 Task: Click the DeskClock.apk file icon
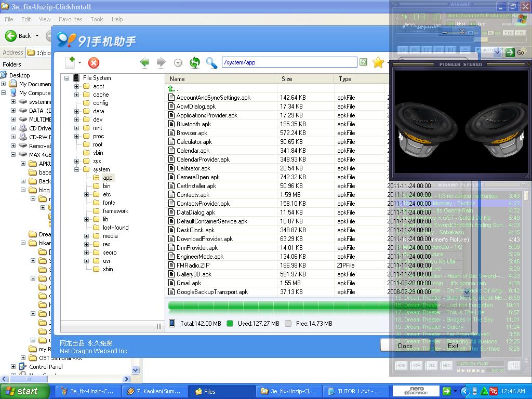171,230
